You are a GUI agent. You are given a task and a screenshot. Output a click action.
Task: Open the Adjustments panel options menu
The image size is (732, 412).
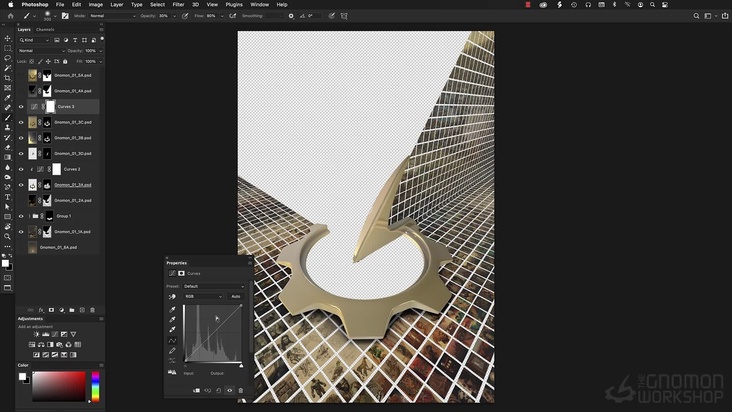101,319
